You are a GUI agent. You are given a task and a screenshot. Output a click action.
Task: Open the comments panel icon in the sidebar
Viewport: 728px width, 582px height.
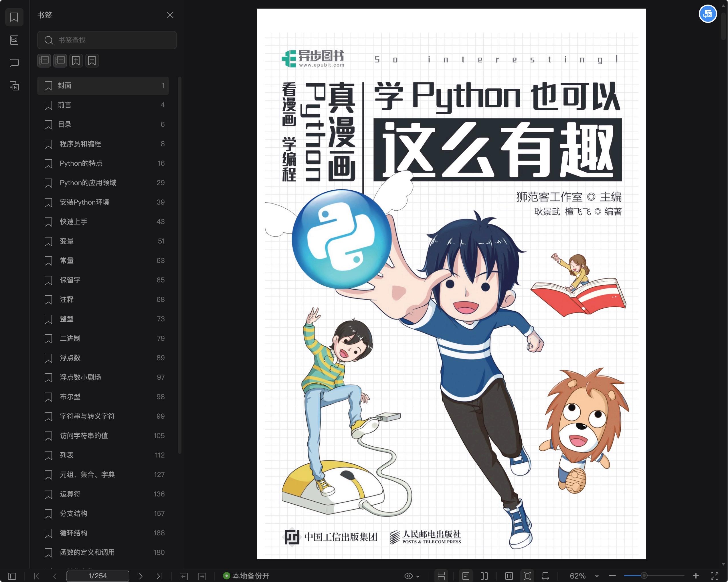tap(14, 63)
